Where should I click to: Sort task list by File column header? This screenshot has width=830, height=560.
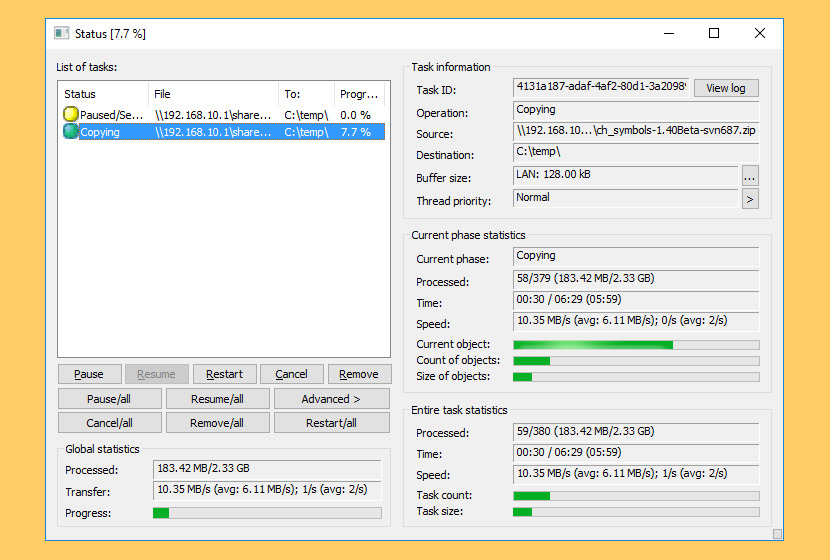[212, 94]
